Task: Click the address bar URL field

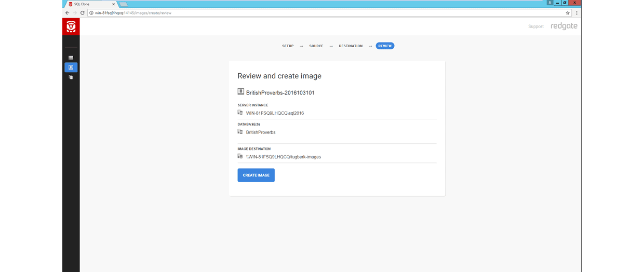Action: tap(312, 12)
